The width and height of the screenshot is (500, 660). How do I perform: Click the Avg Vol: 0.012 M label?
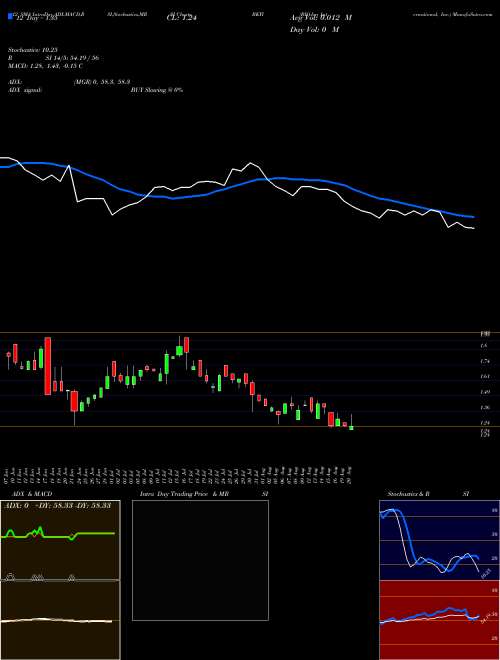click(321, 18)
